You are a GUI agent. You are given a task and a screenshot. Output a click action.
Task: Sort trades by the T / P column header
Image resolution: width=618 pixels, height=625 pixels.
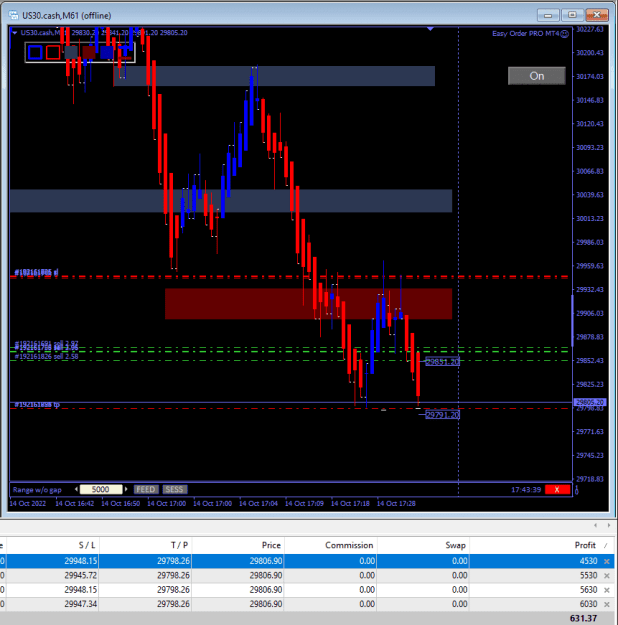click(x=179, y=545)
